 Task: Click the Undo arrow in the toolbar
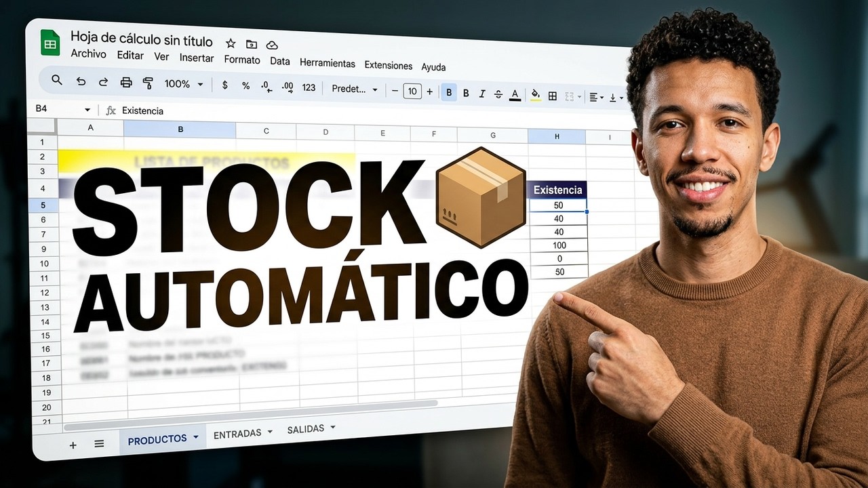(x=81, y=81)
